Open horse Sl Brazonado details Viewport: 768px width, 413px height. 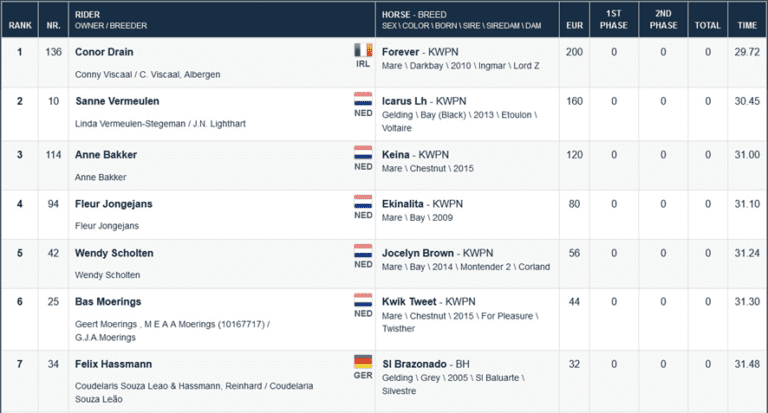click(414, 364)
